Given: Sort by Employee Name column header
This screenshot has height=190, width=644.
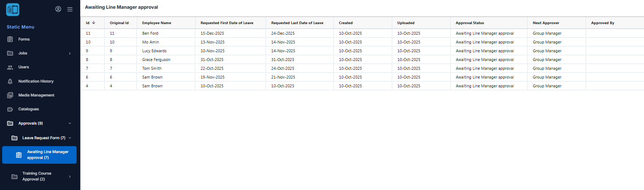Looking at the screenshot, I should click(157, 23).
